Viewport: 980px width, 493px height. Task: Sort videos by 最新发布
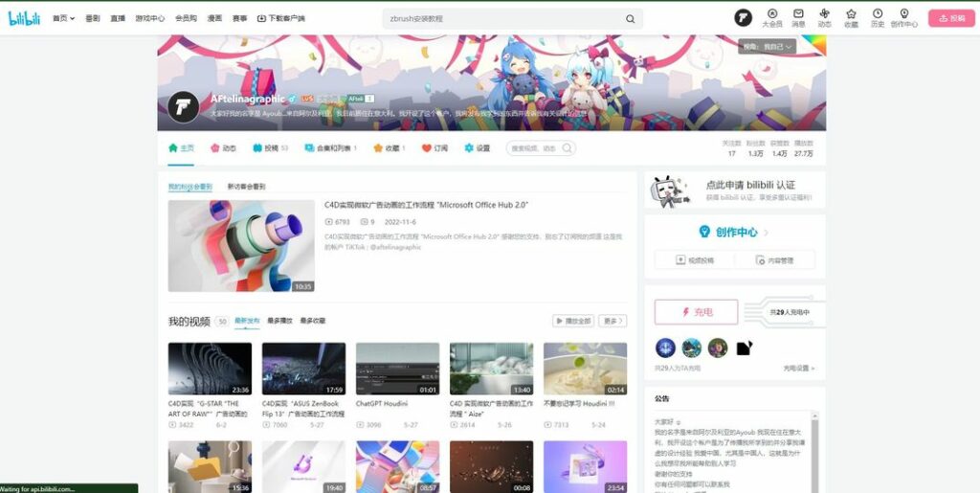(247, 321)
